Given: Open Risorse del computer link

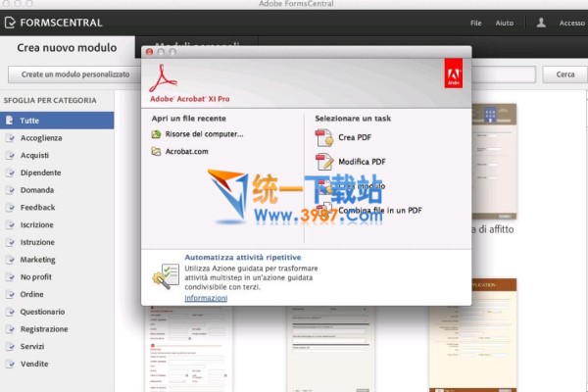Looking at the screenshot, I should [x=205, y=134].
